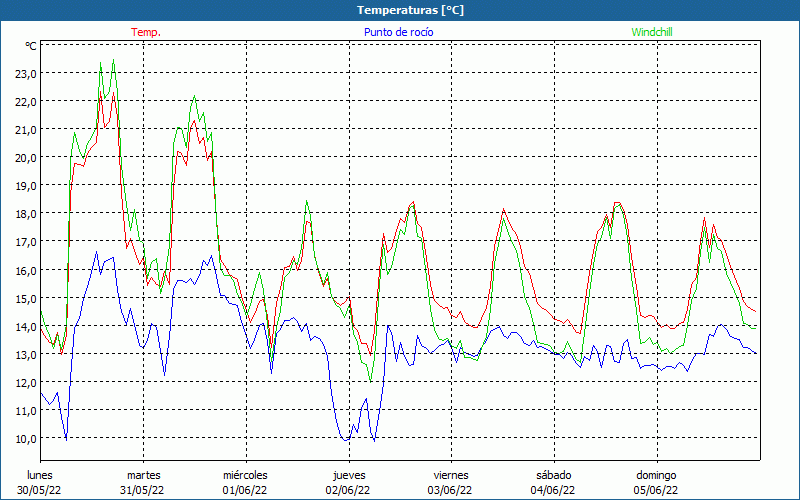
Task: Click the 03/06/22 date label
Action: pyautogui.click(x=450, y=490)
